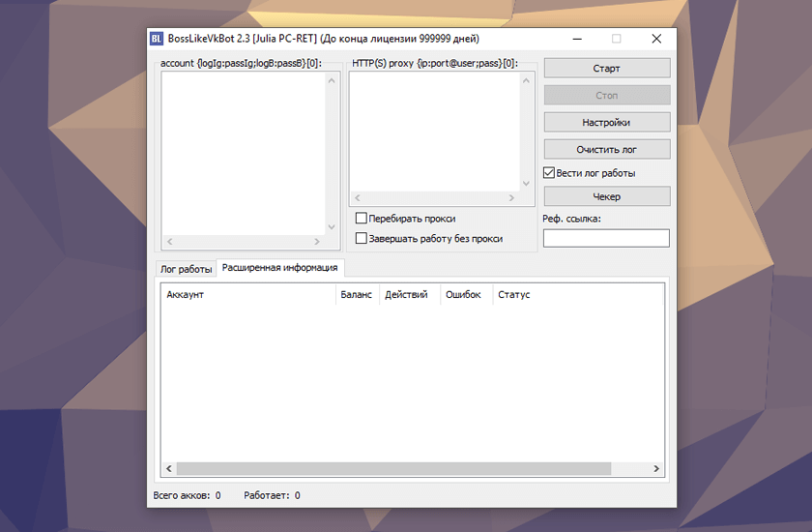812x532 pixels.
Task: Launch the Чекер tool
Action: [x=607, y=196]
